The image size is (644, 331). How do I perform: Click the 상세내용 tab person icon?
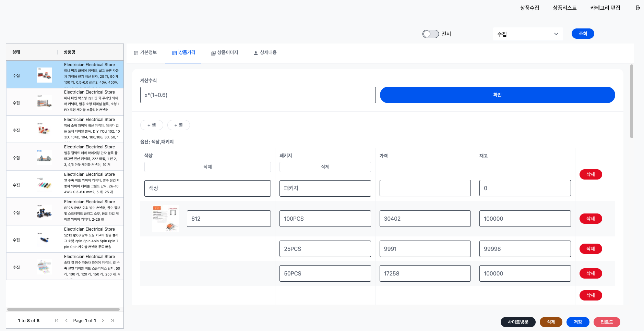click(255, 53)
